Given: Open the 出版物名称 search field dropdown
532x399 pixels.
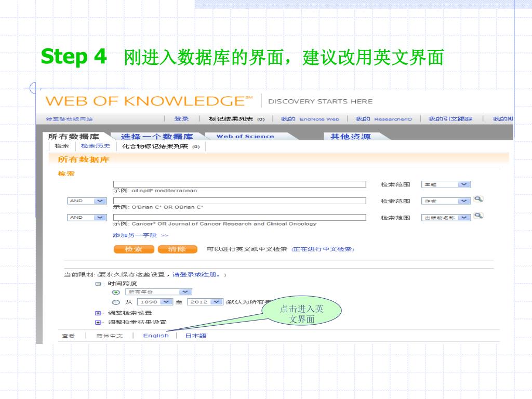Looking at the screenshot, I should point(446,218).
